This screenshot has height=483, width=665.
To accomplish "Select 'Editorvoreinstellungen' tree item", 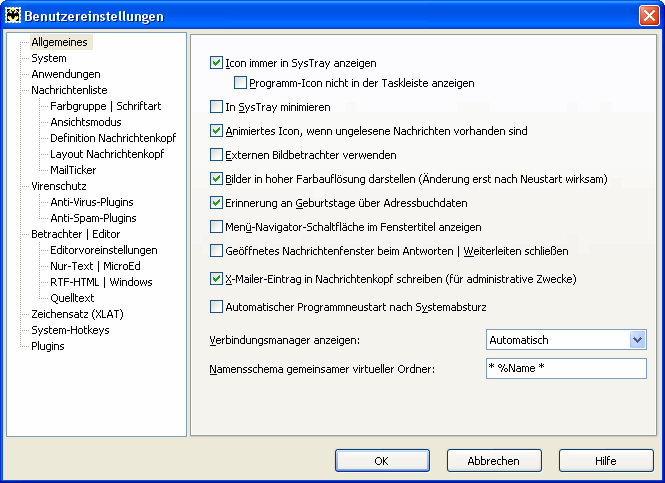I will pos(103,250).
